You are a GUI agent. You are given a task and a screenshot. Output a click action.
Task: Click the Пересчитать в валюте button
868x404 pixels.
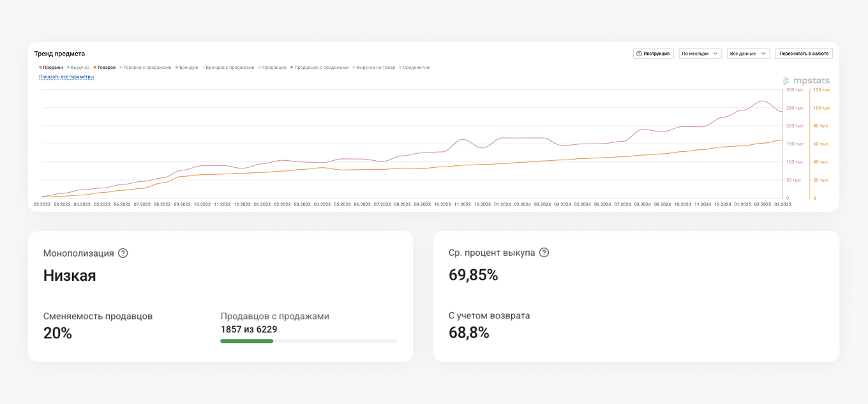pyautogui.click(x=804, y=54)
